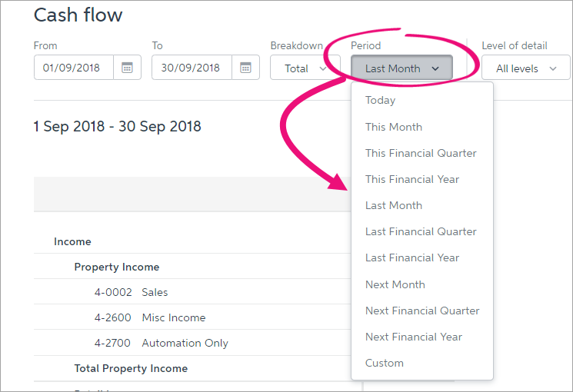Image resolution: width=573 pixels, height=392 pixels.
Task: Select Custom period option
Action: [385, 363]
